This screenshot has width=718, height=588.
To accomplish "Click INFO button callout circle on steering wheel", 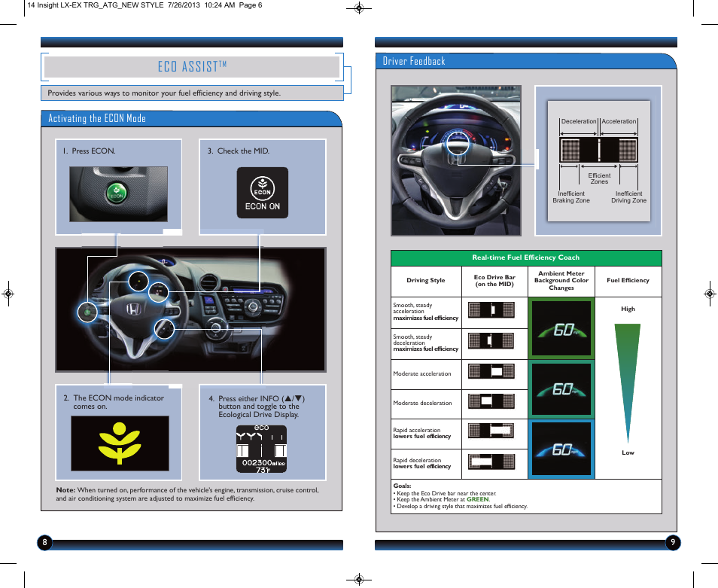I will click(x=164, y=329).
